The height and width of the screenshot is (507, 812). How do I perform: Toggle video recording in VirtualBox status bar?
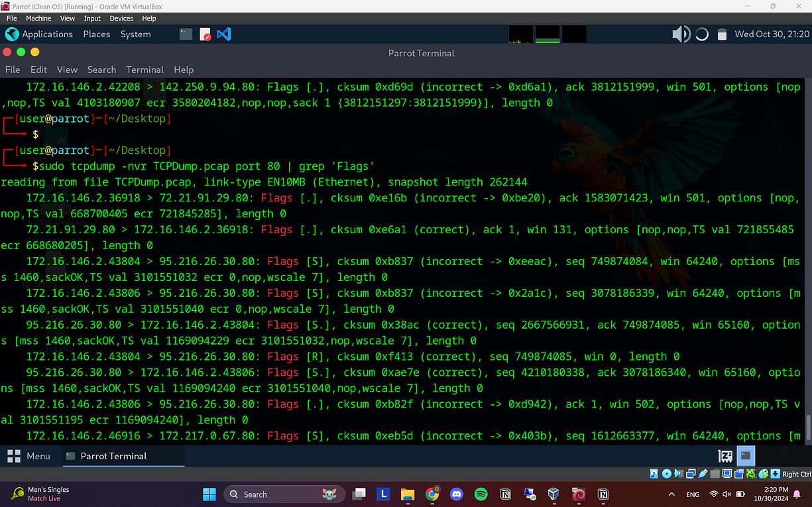click(x=740, y=474)
